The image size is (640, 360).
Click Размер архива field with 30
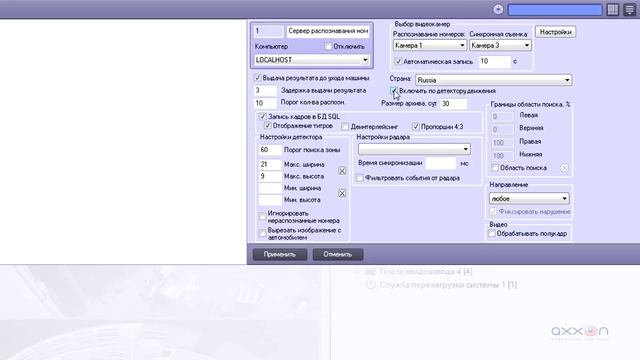tap(453, 104)
